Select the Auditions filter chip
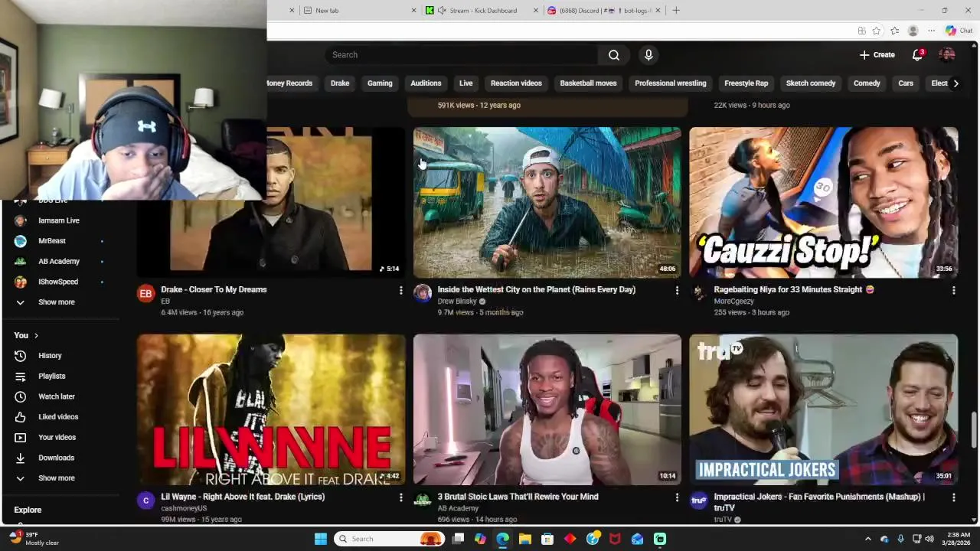This screenshot has height=551, width=980. [426, 83]
